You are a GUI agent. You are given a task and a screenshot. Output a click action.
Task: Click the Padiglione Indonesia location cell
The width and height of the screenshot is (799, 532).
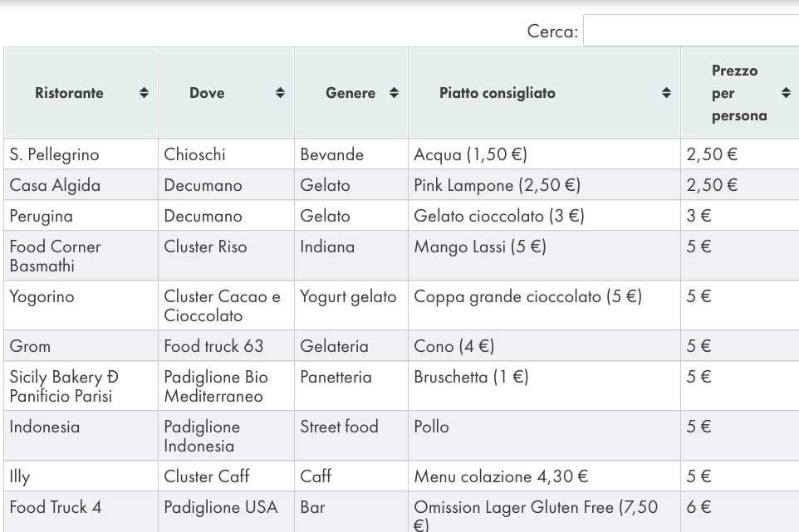[202, 436]
